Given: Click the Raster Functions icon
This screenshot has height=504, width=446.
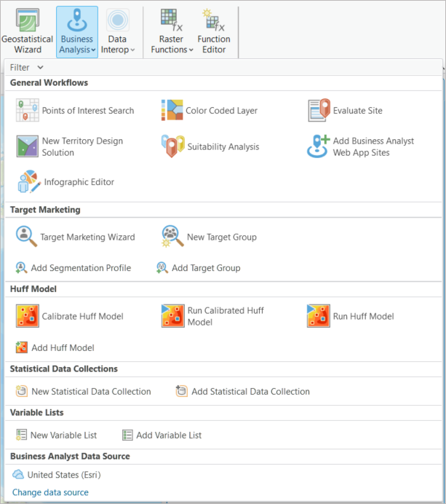Looking at the screenshot, I should pyautogui.click(x=172, y=20).
